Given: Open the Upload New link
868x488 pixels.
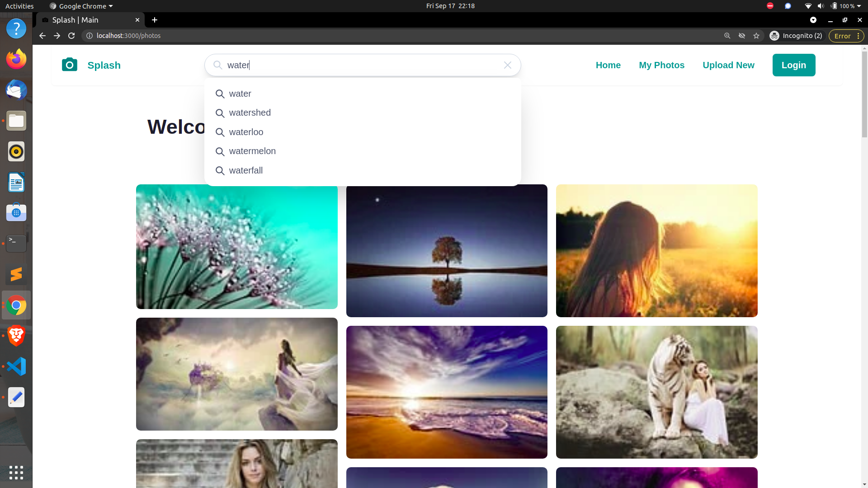Looking at the screenshot, I should click(728, 65).
